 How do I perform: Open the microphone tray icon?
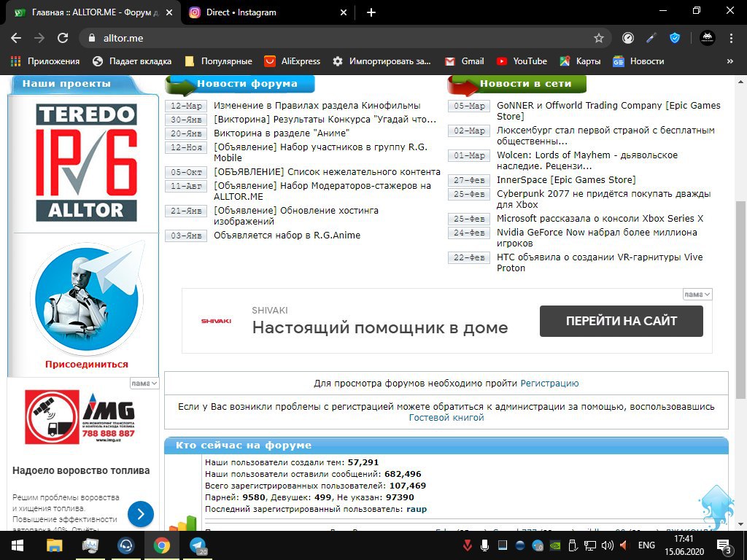click(x=484, y=545)
